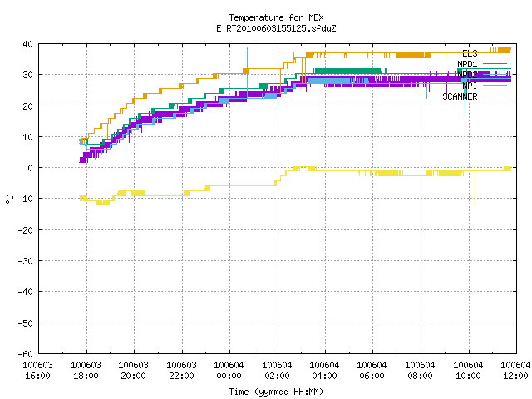The image size is (532, 399).
Task: Click the SCANNER legend label
Action: (x=460, y=96)
